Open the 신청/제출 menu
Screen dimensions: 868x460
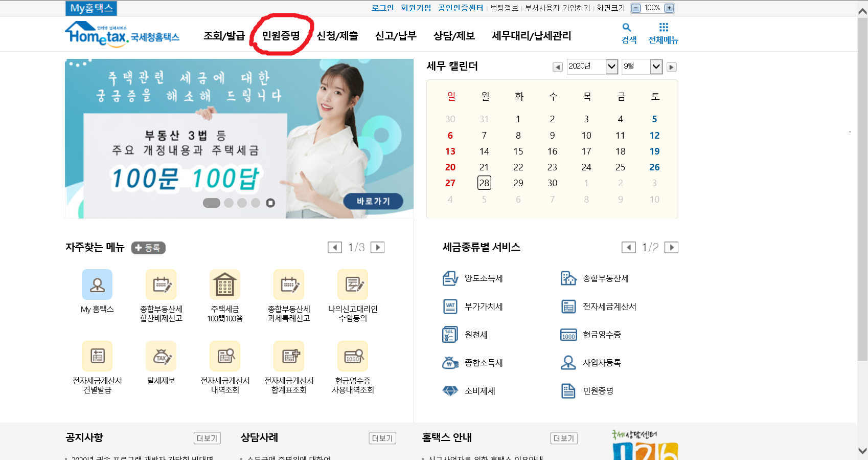point(337,36)
